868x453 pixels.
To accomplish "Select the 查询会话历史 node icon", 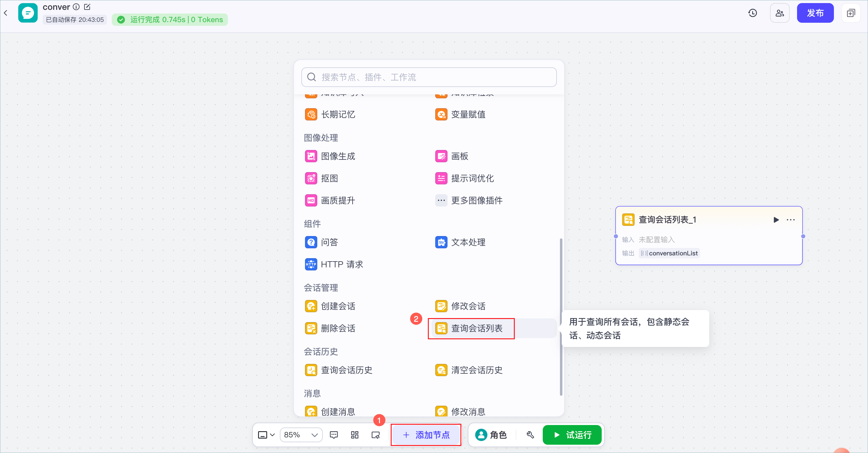I will [x=311, y=370].
